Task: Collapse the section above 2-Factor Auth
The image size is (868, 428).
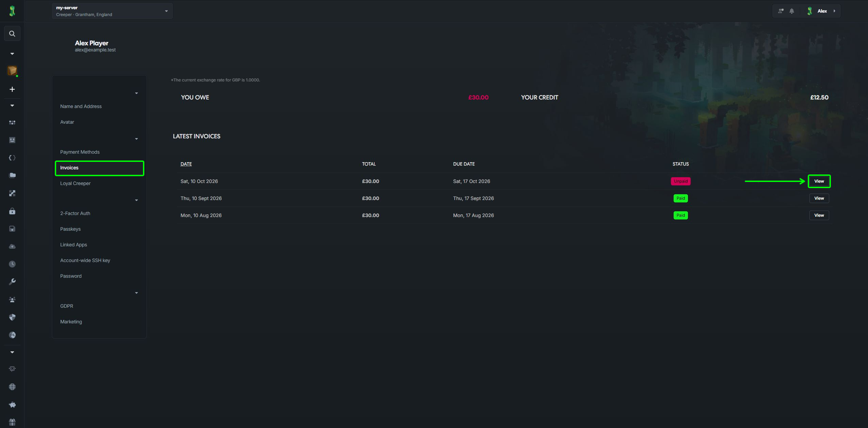Action: pyautogui.click(x=136, y=200)
